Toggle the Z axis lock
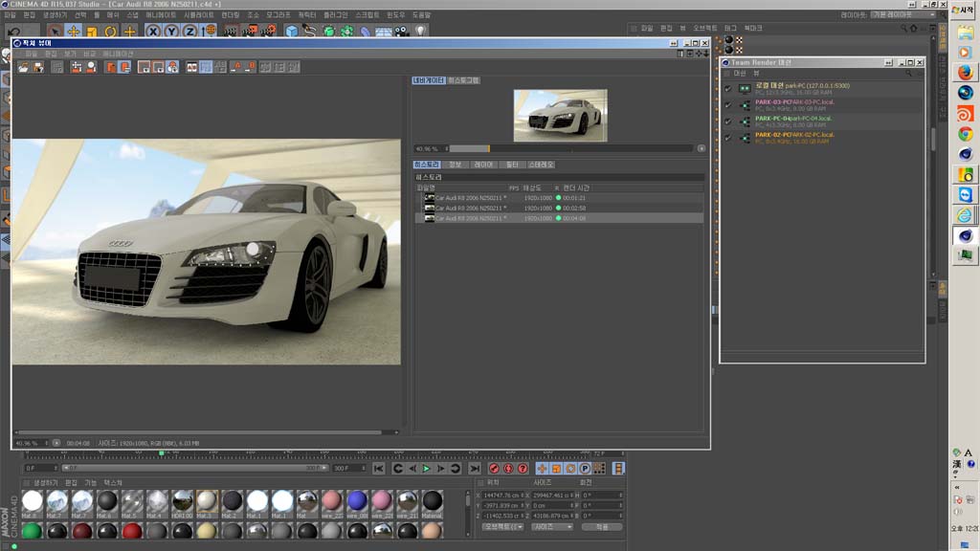The height and width of the screenshot is (551, 980). pyautogui.click(x=190, y=31)
